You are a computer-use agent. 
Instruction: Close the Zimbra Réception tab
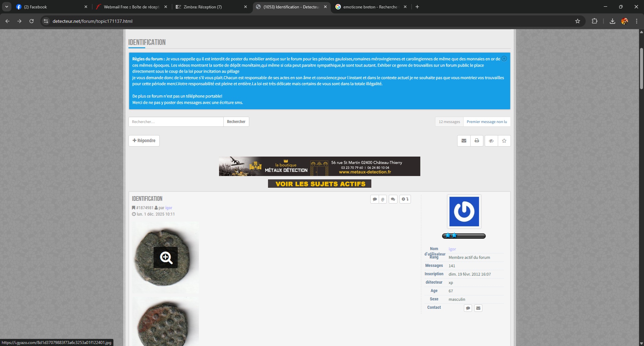[246, 7]
